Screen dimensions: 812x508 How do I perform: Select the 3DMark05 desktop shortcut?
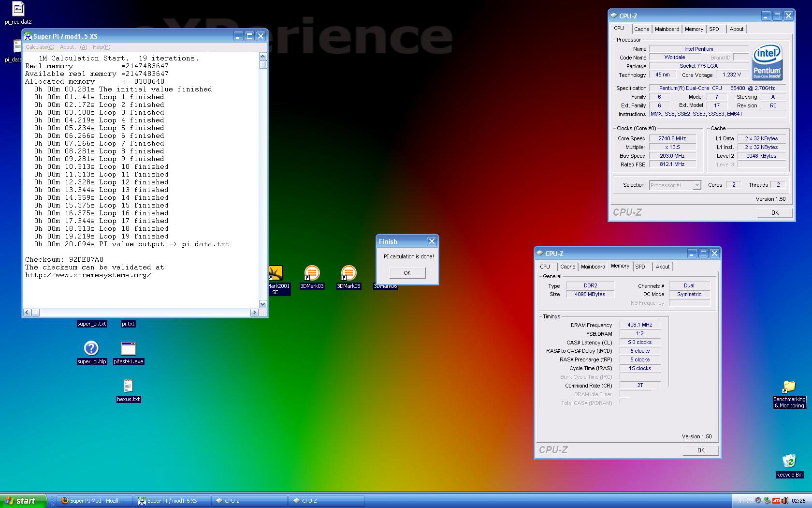348,277
